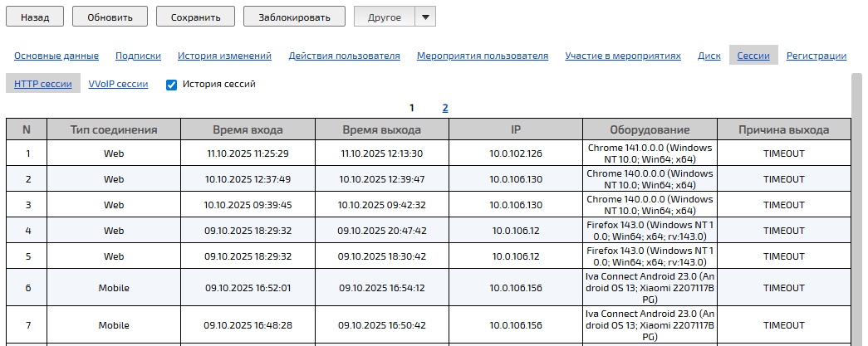Uncheck the История сессий checkbox
The height and width of the screenshot is (346, 868).
[172, 85]
